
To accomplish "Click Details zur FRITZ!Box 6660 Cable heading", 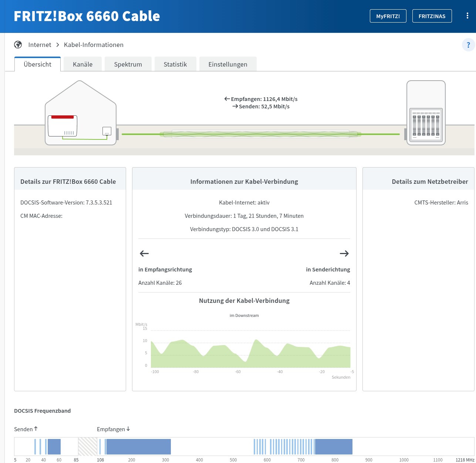I will coord(68,182).
